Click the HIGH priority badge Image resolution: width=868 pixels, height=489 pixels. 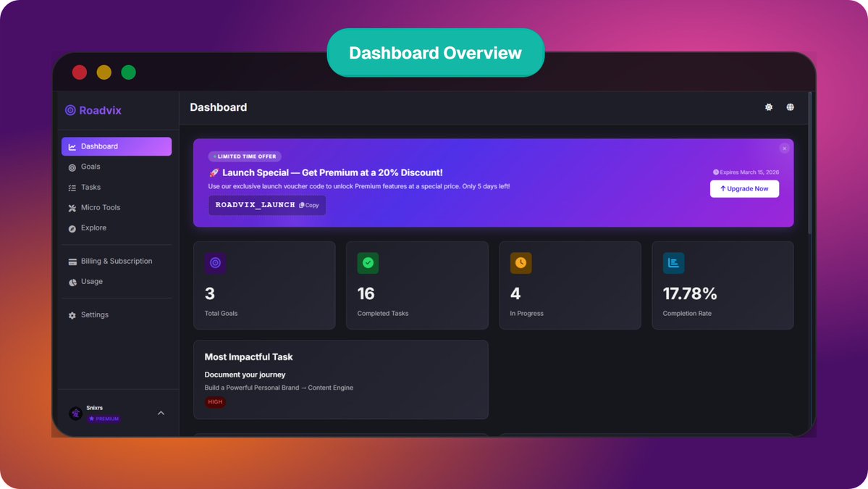click(215, 402)
